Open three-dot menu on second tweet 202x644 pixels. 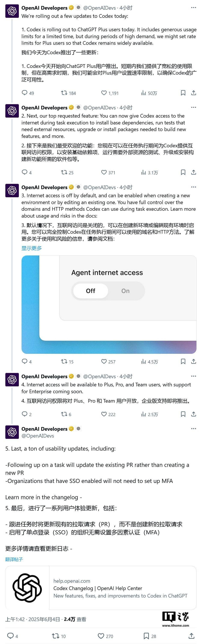[193, 107]
